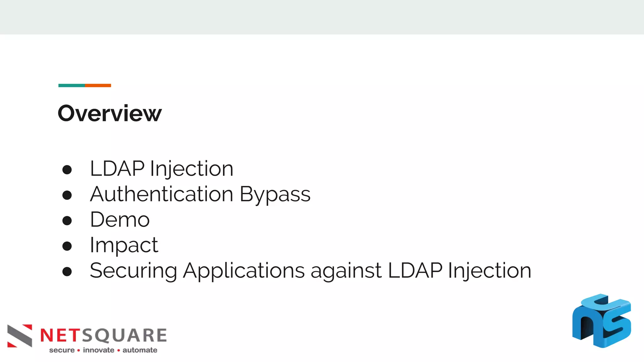644x362 pixels.
Task: Select the Impact bullet item
Action: [x=124, y=245]
